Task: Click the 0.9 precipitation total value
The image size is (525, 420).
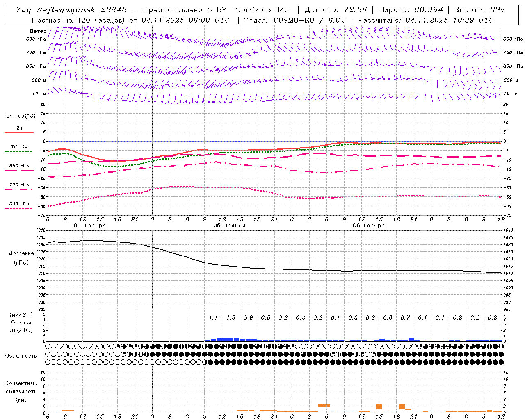Action: tap(248, 318)
